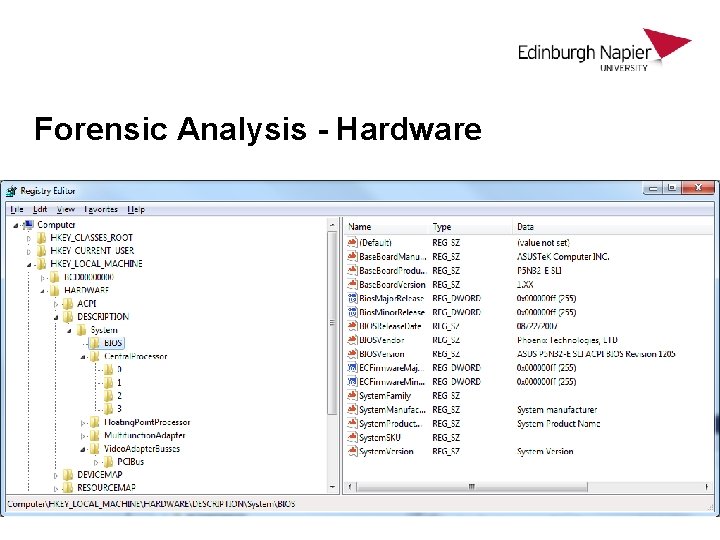Select the HKEY_CURRENT_USER folder icon

tap(41, 251)
